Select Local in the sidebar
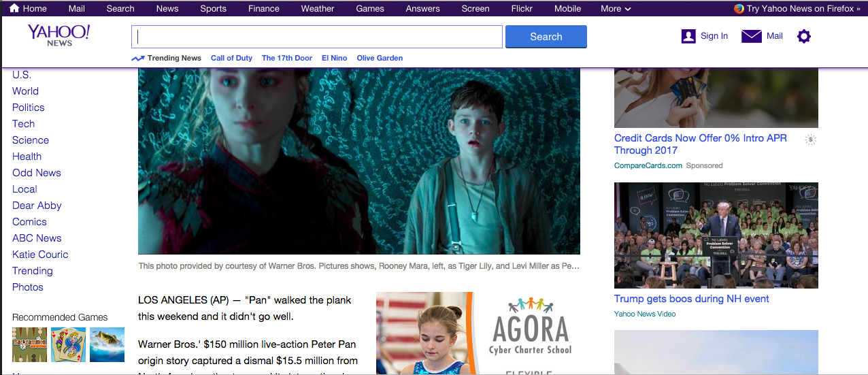 24,189
